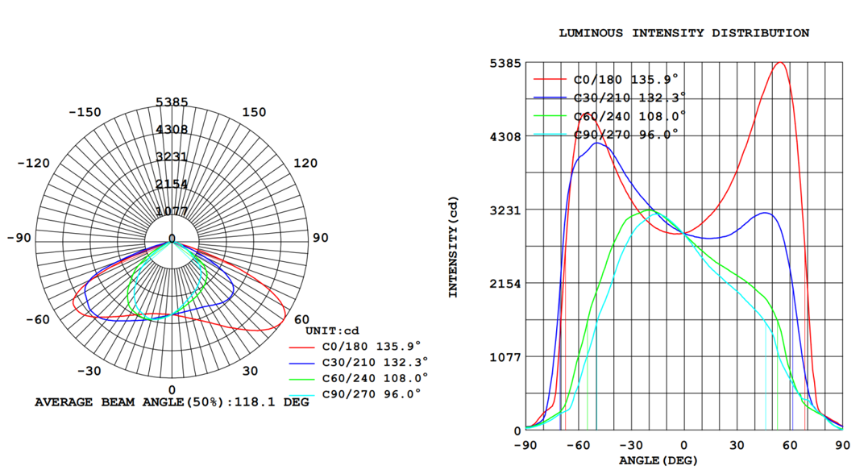Click the INTENSITY(cd) vertical axis label

coord(453,247)
